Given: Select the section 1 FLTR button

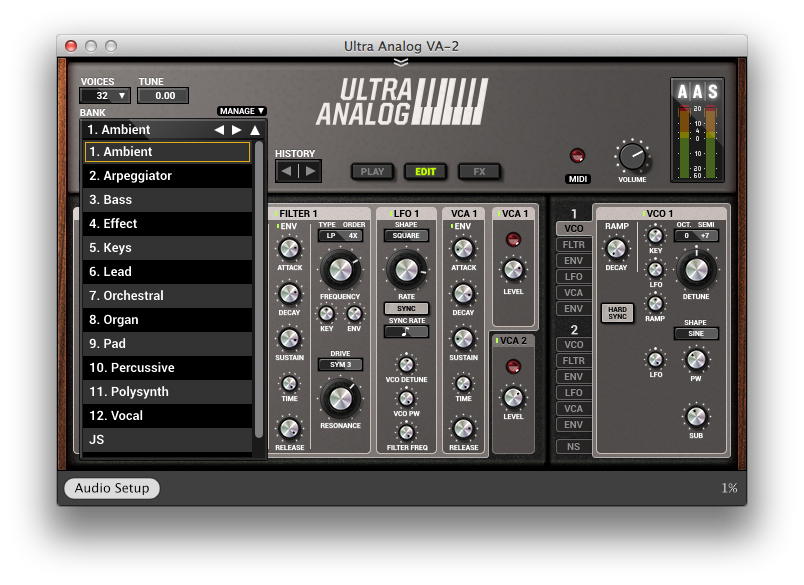Looking at the screenshot, I should 573,245.
